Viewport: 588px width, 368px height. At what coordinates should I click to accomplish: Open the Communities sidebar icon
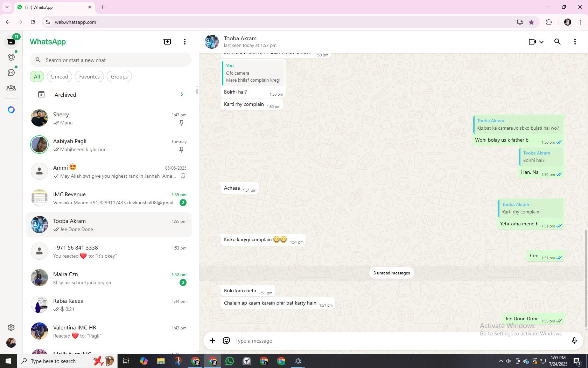[x=11, y=88]
